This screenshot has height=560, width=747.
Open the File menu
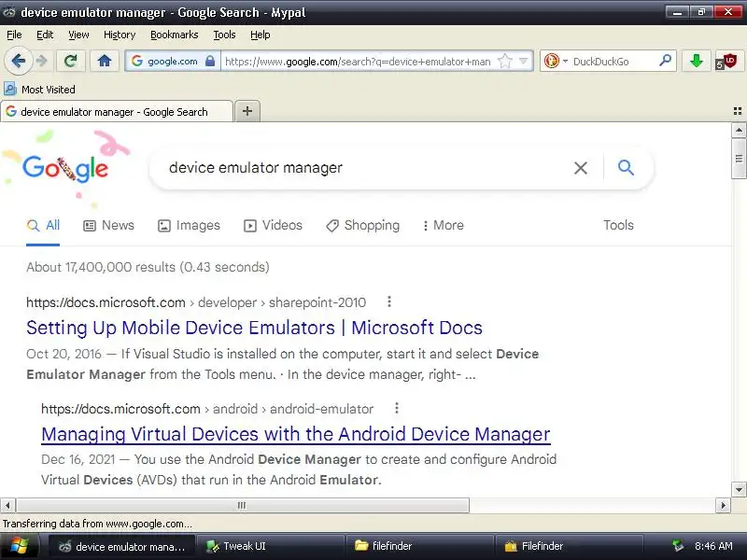tap(14, 35)
